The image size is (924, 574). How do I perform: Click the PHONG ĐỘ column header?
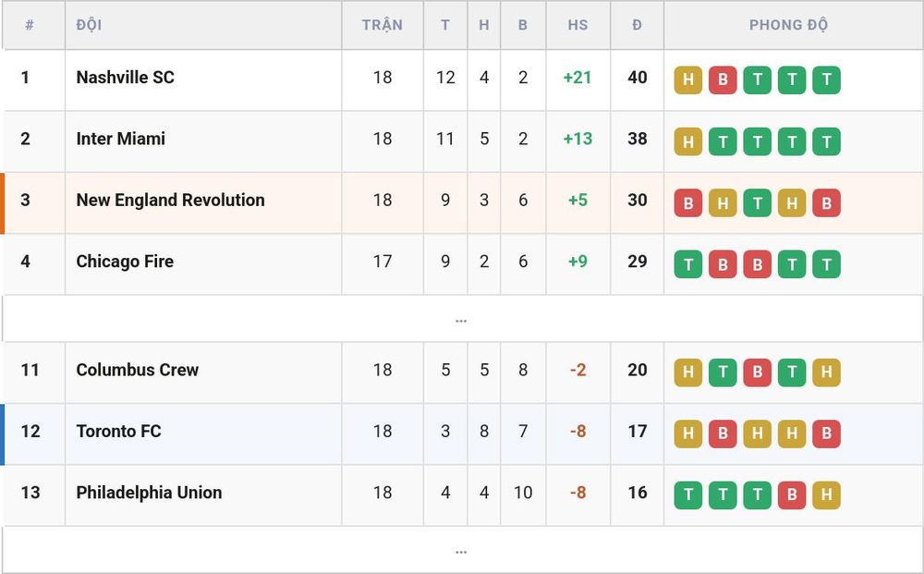[x=788, y=25]
